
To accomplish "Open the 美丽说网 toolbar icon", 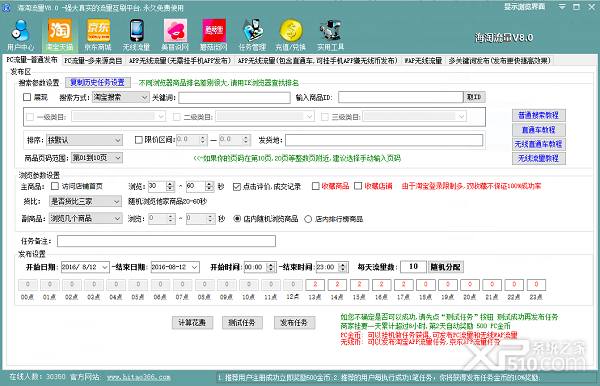I will click(x=175, y=35).
